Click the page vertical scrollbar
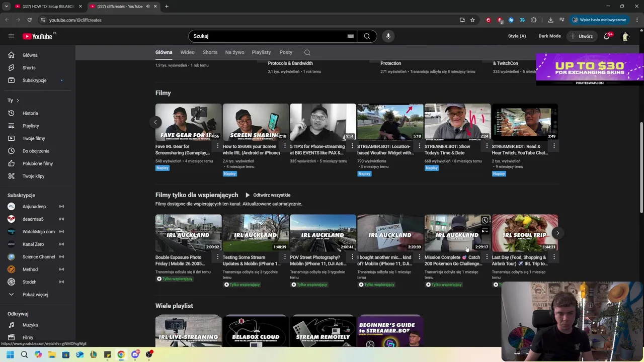This screenshot has height=362, width=644. point(641,168)
